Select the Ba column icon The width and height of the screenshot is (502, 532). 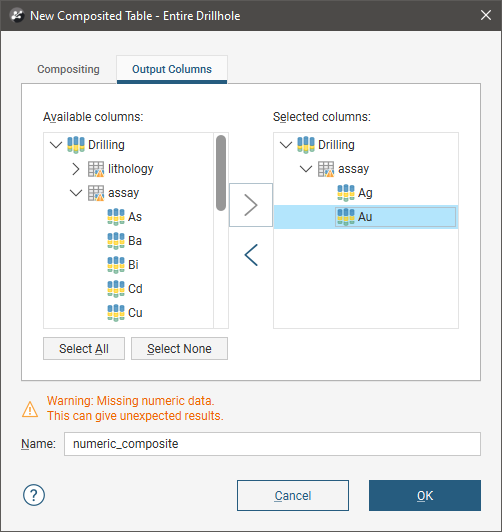(x=116, y=241)
